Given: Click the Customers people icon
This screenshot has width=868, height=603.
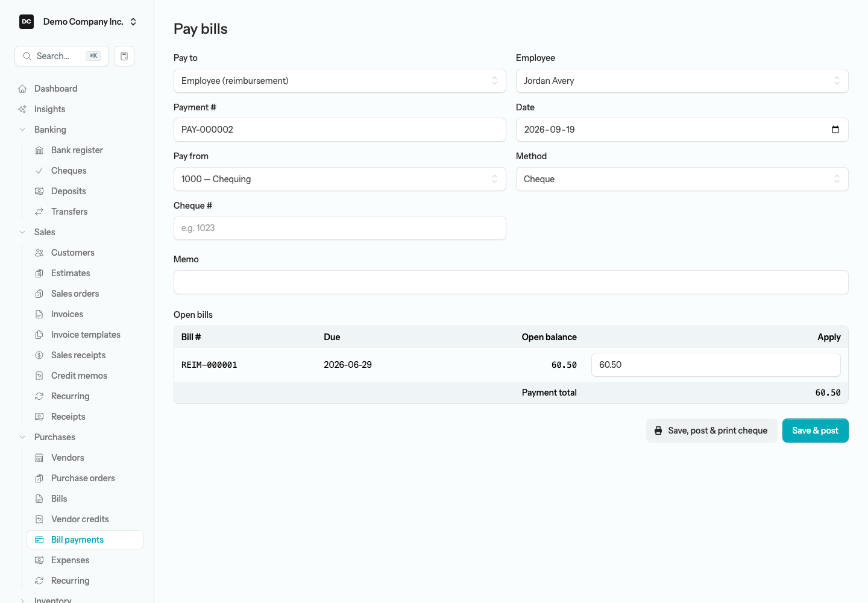Looking at the screenshot, I should [39, 253].
